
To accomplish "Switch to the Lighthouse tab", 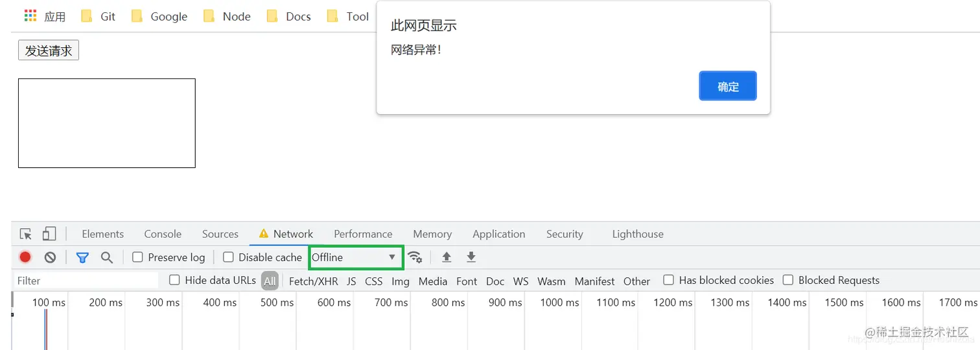I will pos(638,234).
